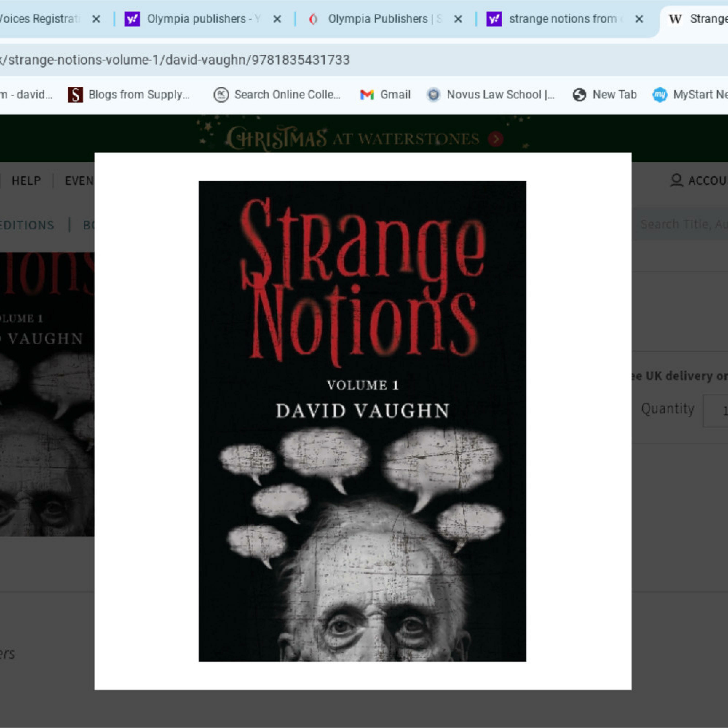Click the Quantity input box

click(716, 410)
